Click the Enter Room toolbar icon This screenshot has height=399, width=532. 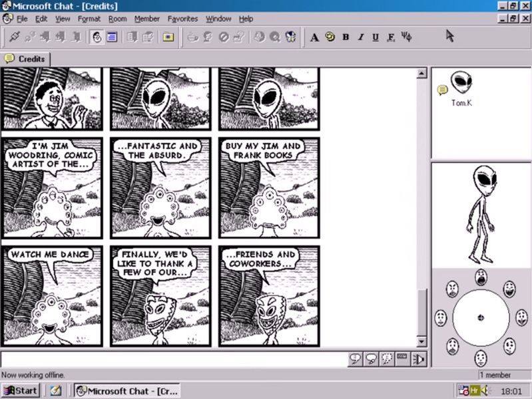[45, 37]
